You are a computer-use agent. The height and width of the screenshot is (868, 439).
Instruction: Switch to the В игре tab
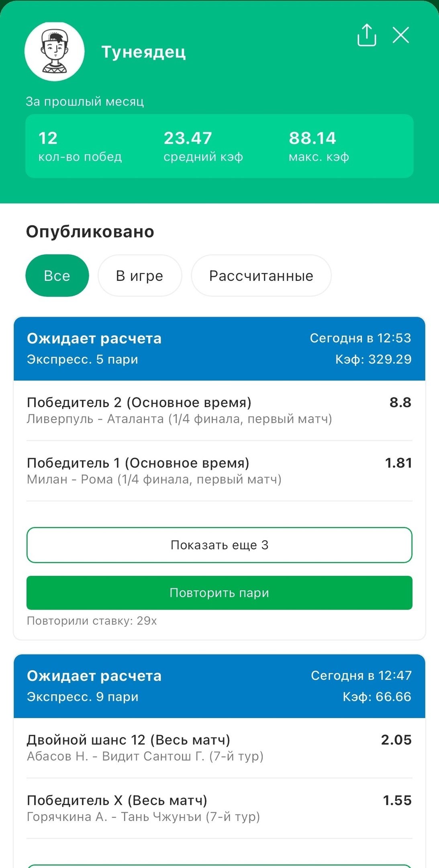pos(140,276)
